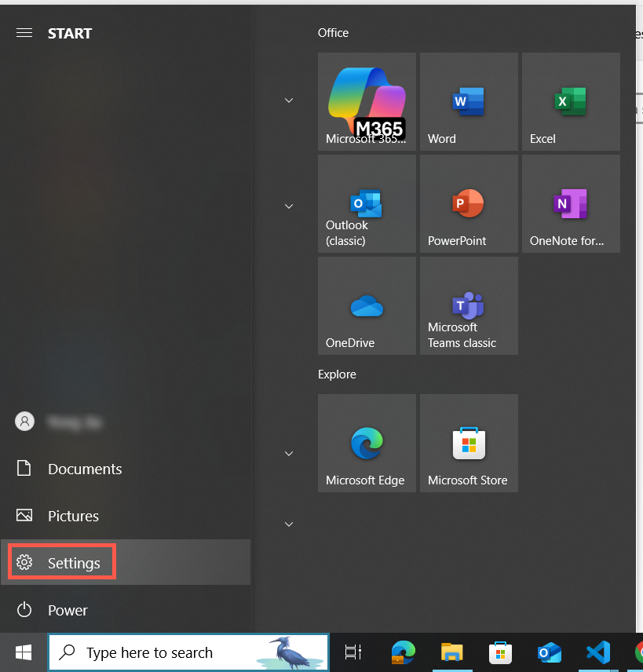Open the Microsoft 365 Copilot tile
This screenshot has width=643, height=672.
tap(367, 101)
